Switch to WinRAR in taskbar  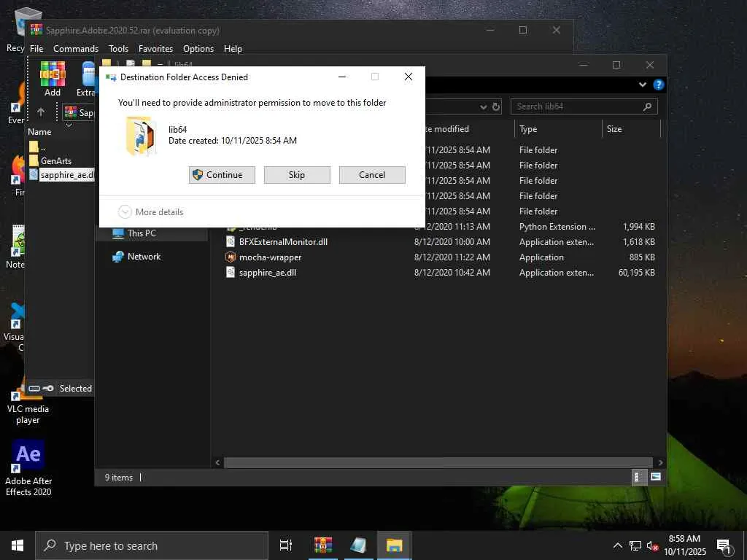point(323,545)
